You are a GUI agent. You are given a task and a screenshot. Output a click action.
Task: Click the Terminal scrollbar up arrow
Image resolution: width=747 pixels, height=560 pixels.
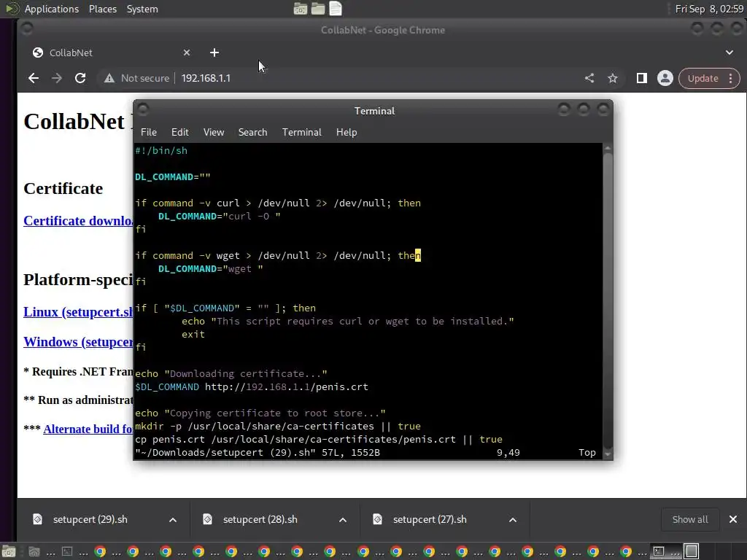[608, 148]
